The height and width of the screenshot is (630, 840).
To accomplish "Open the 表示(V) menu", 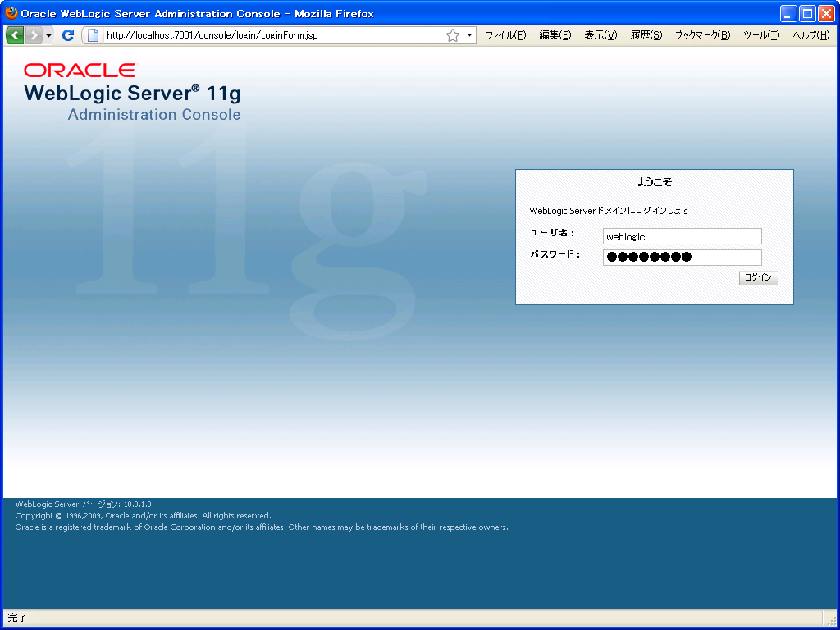I will (600, 35).
